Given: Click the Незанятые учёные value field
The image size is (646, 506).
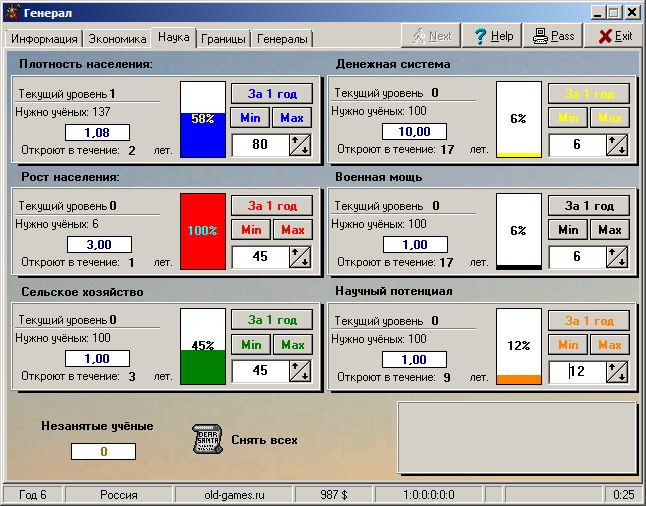Looking at the screenshot, I should (x=103, y=452).
